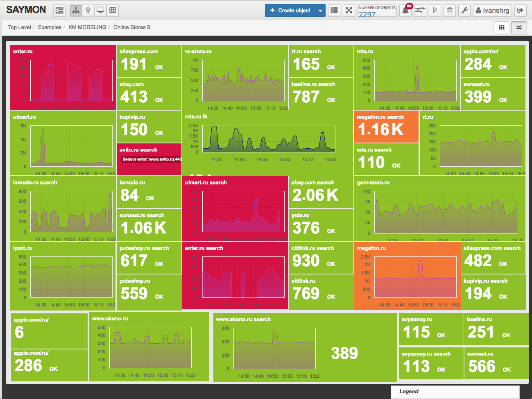The width and height of the screenshot is (532, 399).
Task: Expand the Legend panel
Action: (x=455, y=392)
